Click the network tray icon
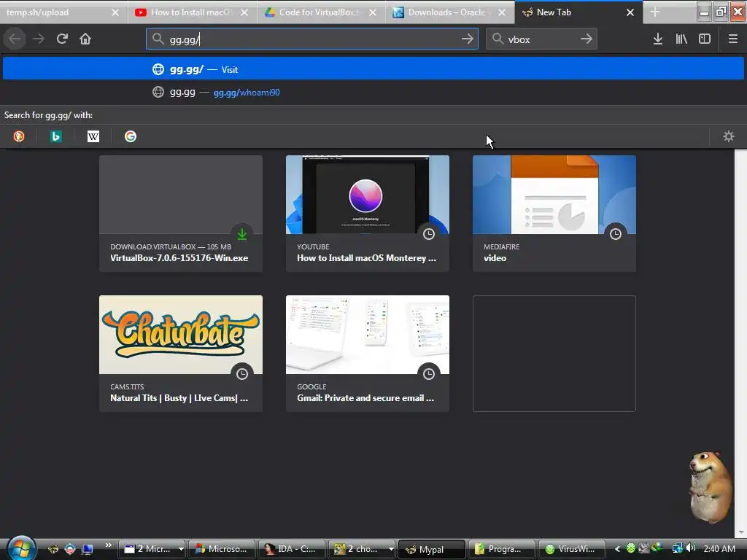 tap(677, 548)
